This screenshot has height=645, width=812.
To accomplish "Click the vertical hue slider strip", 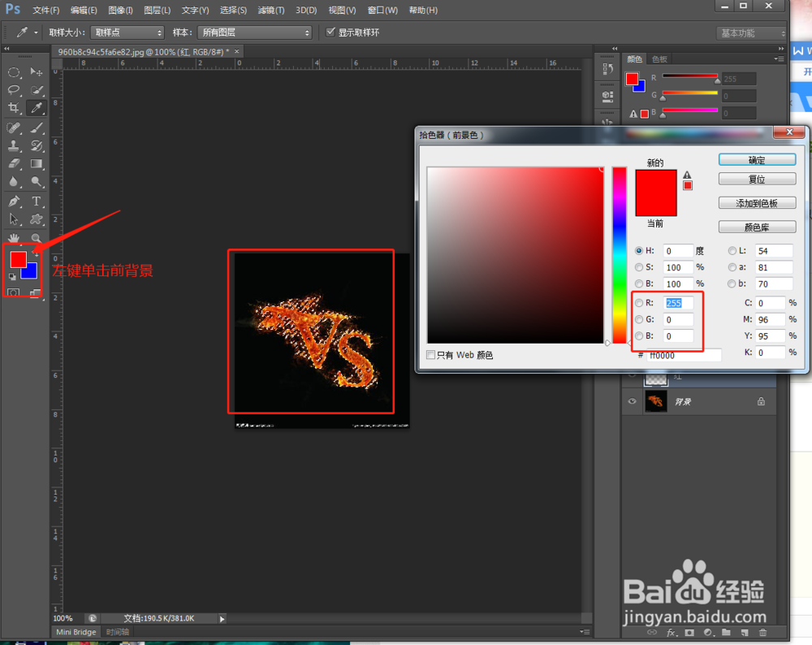I will [620, 254].
